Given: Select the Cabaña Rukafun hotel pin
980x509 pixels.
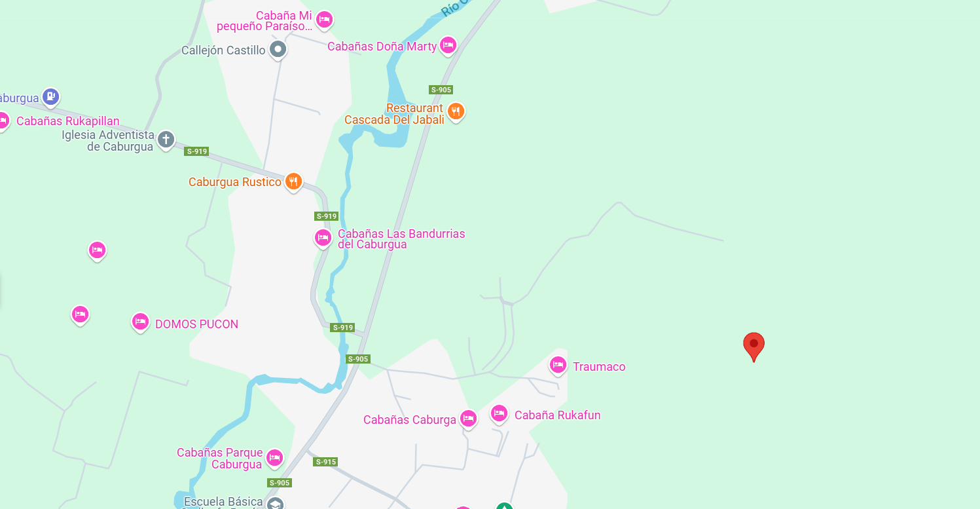Looking at the screenshot, I should point(499,414).
